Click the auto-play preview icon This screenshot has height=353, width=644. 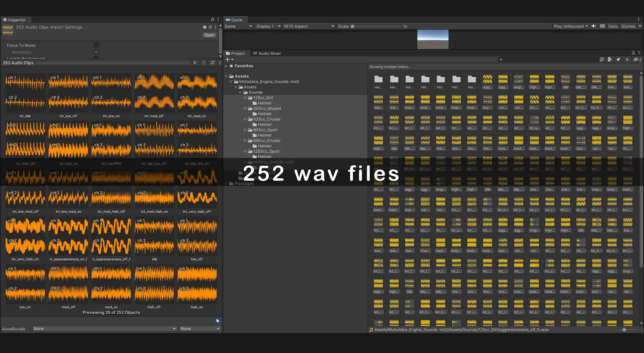pos(204,63)
